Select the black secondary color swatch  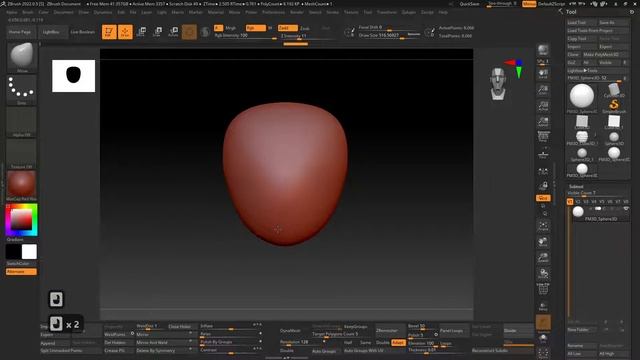point(13,252)
